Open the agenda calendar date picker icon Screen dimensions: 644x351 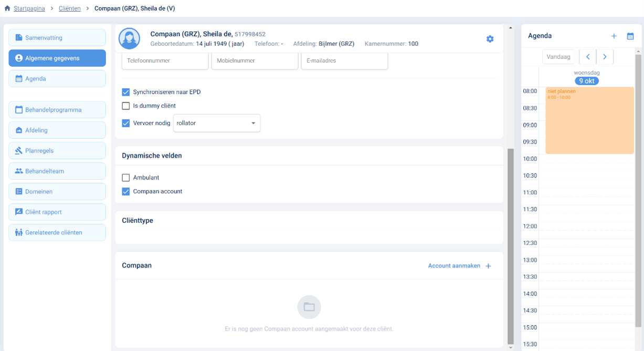pyautogui.click(x=630, y=36)
